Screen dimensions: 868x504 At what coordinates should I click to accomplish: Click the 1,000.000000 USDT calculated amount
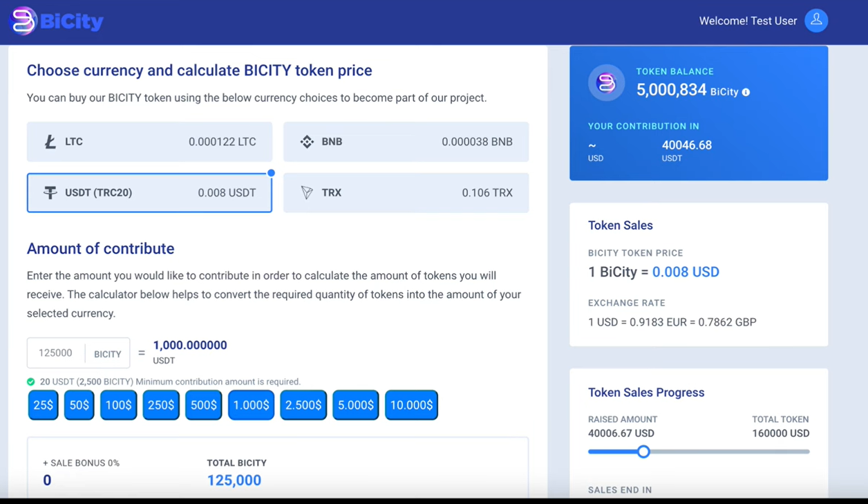pos(190,345)
